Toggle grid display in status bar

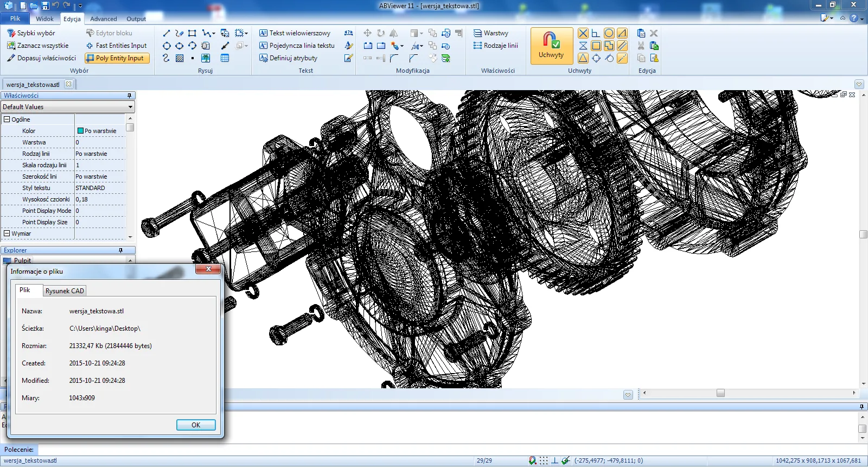[x=544, y=460]
